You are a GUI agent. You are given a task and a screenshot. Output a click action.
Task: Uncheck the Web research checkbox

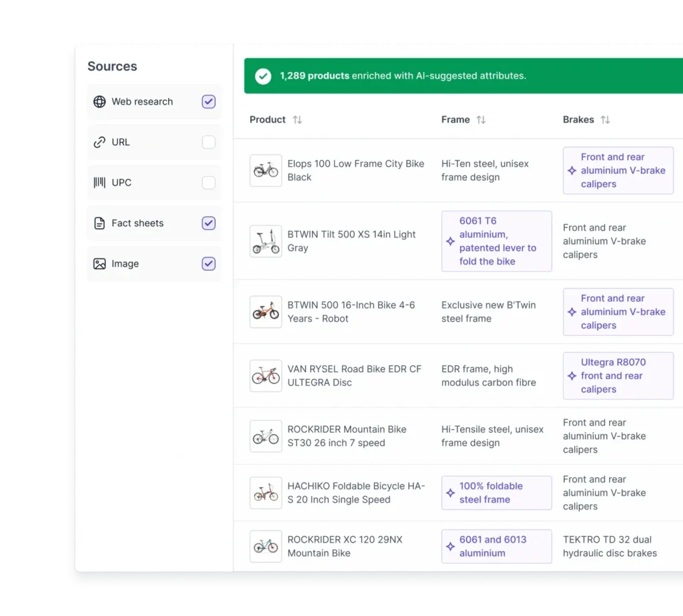point(209,102)
